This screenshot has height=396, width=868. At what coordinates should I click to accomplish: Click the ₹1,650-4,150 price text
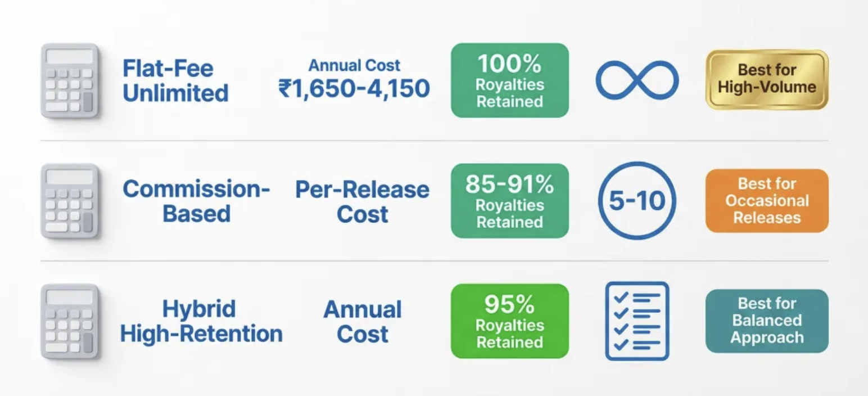coord(354,88)
